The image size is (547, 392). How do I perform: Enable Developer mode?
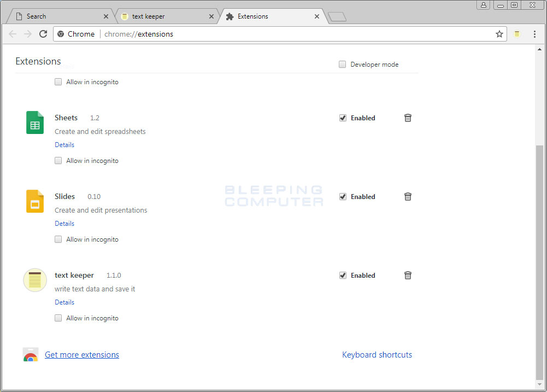[342, 64]
